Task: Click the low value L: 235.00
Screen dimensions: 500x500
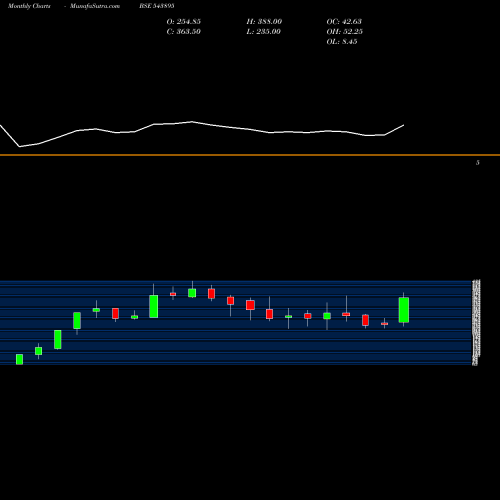Action: pyautogui.click(x=264, y=32)
